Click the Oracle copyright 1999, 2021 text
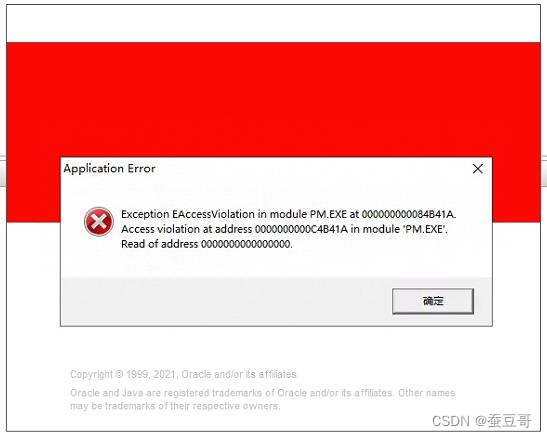 [183, 374]
